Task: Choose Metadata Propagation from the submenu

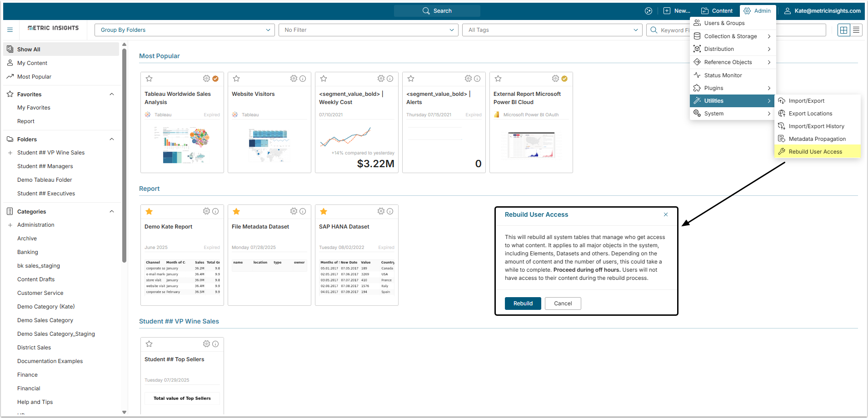Action: 818,139
